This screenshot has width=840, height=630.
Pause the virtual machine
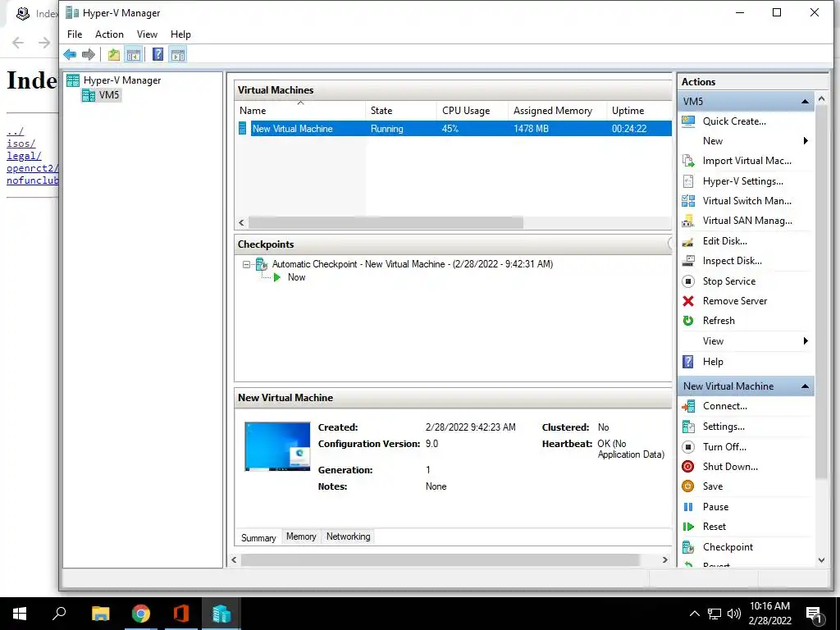point(715,507)
